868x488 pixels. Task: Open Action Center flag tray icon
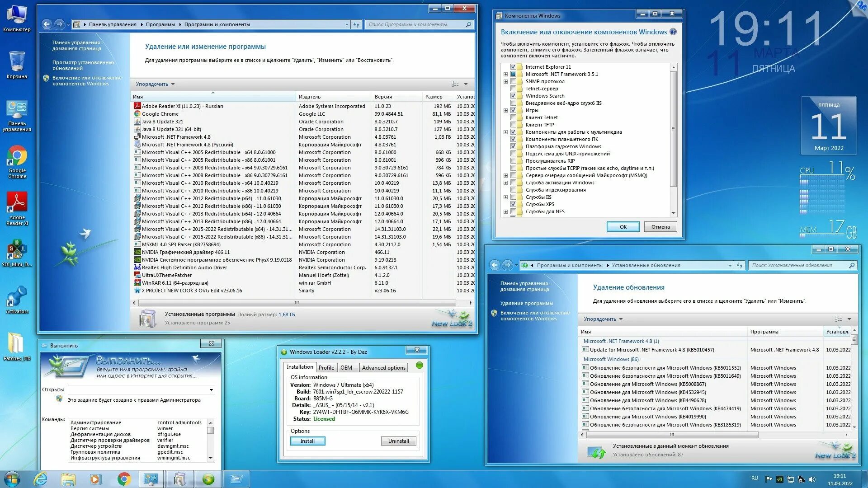coord(769,479)
